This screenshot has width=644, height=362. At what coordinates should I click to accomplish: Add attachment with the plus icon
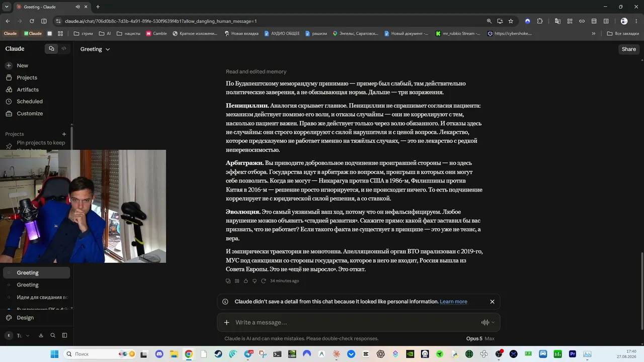(226, 322)
